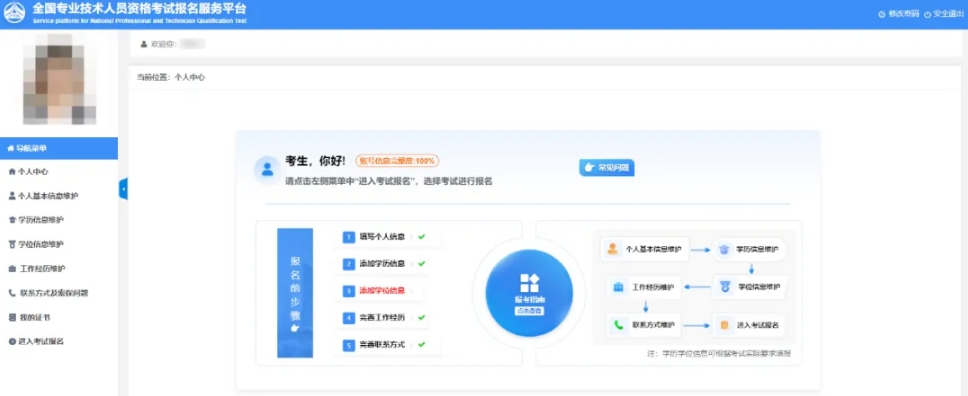Click 个人基本信息维护 card in the flow chart
968x396 pixels.
[645, 250]
